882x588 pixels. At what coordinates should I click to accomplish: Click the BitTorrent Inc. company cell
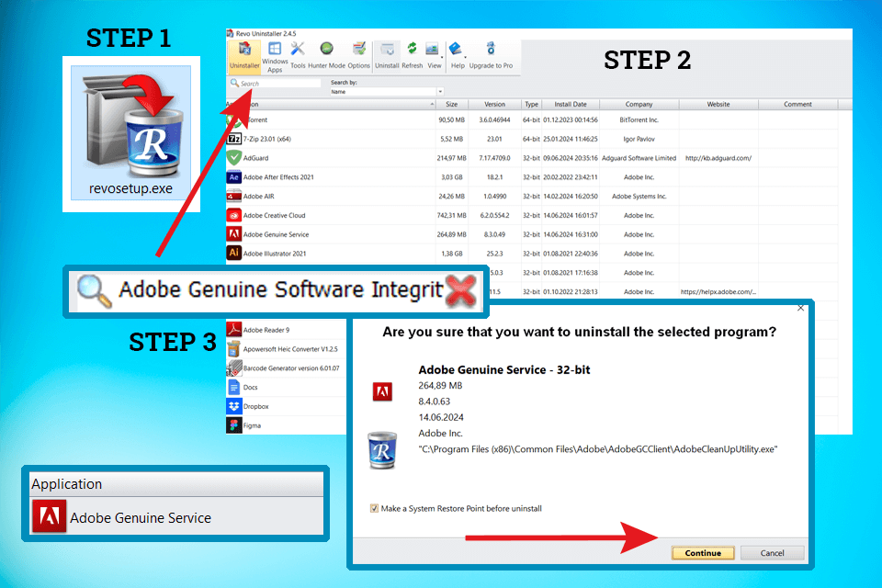pos(639,119)
